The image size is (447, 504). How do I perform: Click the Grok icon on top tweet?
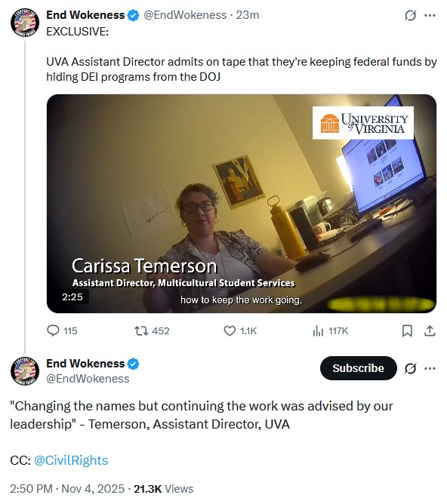[410, 15]
